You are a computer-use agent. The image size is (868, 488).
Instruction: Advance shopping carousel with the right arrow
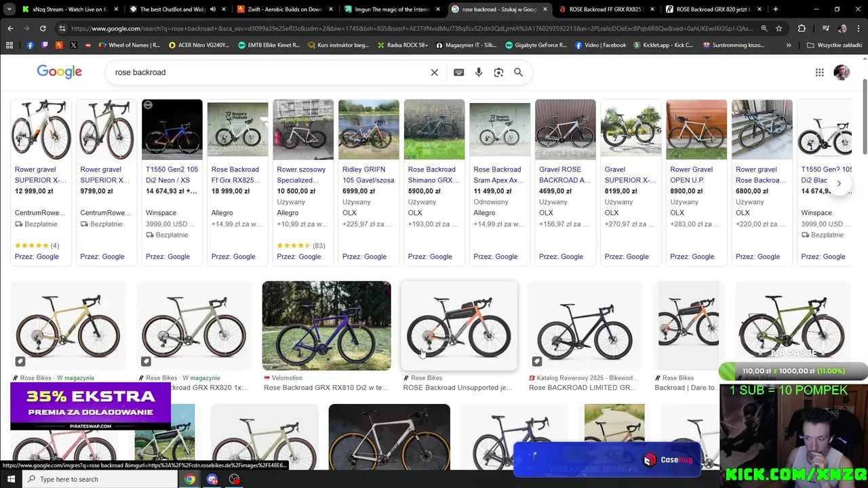(839, 183)
